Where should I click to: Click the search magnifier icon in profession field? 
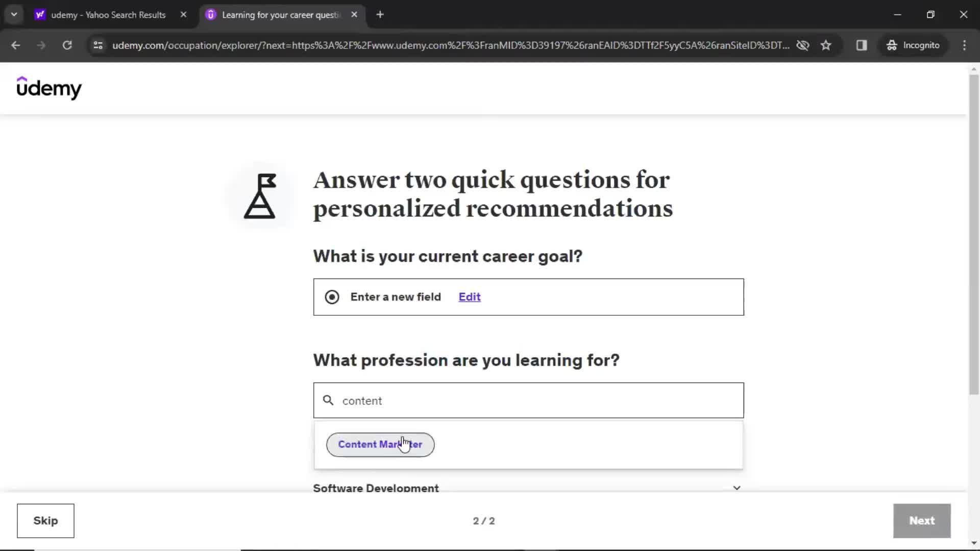[x=329, y=399]
